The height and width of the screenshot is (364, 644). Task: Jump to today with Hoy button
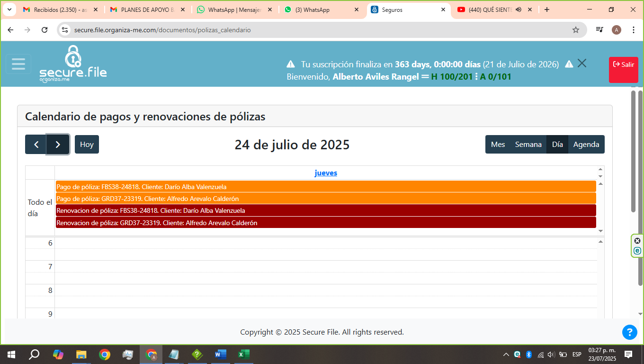point(87,145)
